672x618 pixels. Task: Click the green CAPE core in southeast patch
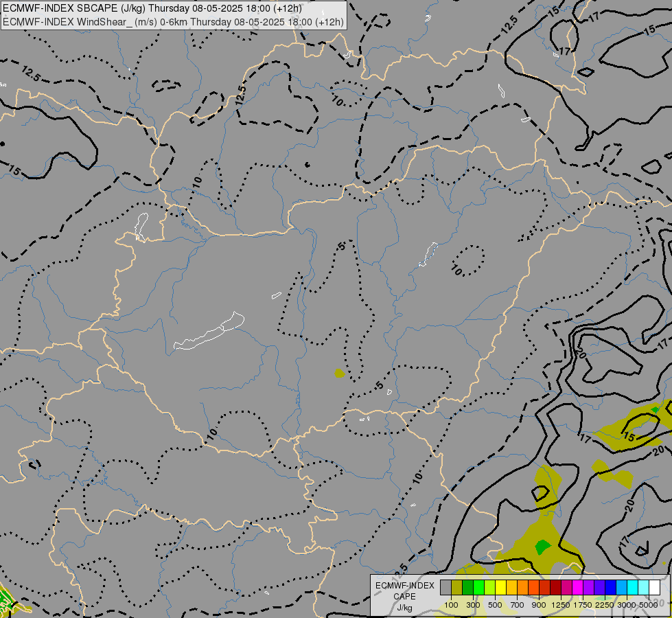click(x=542, y=547)
